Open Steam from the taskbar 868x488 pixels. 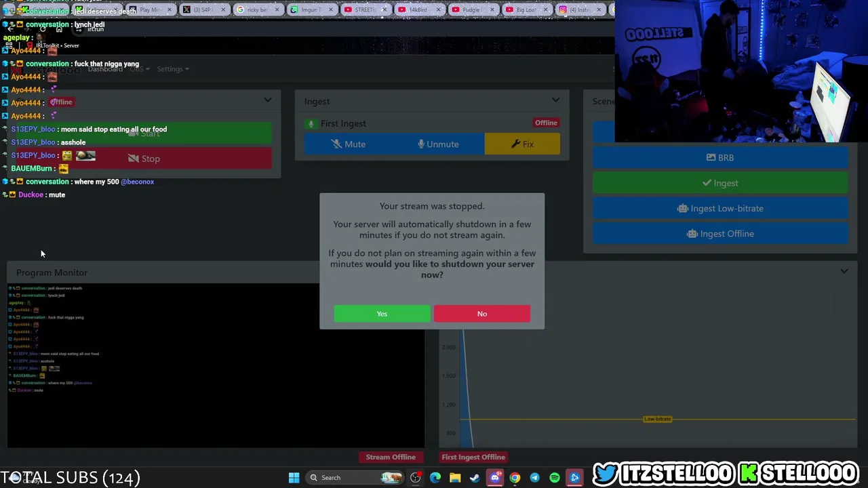(x=475, y=478)
